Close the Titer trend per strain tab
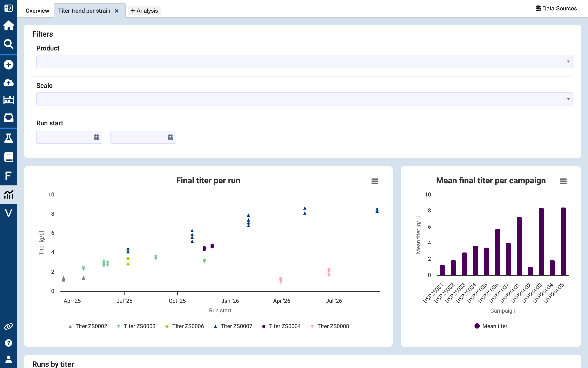The image size is (588, 368). [x=117, y=11]
